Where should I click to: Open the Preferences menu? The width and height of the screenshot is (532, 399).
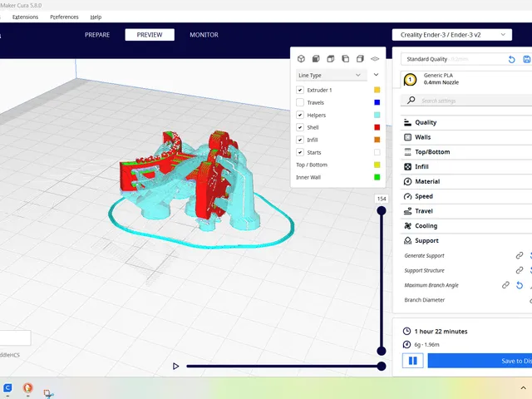pos(64,17)
